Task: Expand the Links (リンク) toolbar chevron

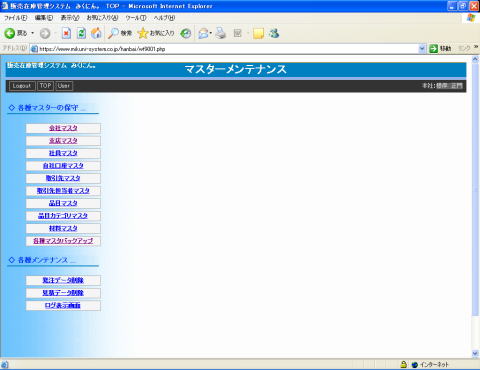Action: point(476,48)
